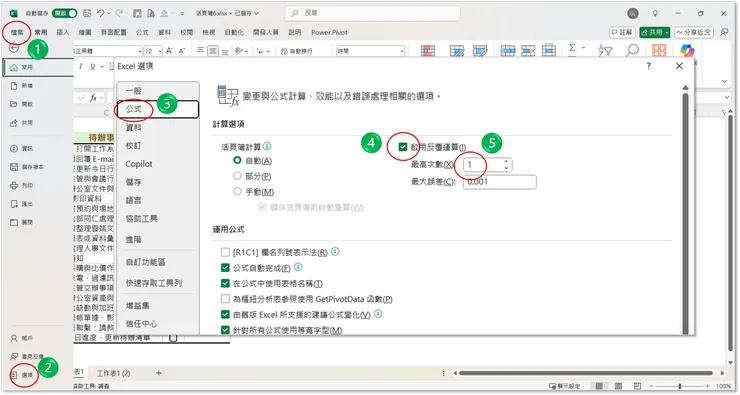Screen dimensions: 740x395
Task: Switch to the 開發人員 ribbon tab
Action: (266, 32)
